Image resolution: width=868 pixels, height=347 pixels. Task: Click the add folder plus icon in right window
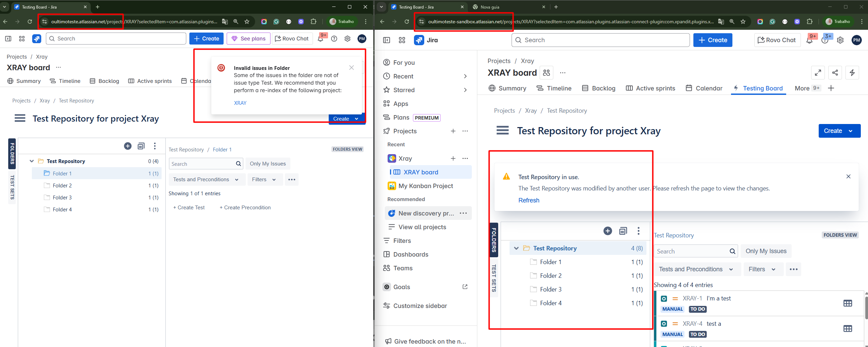608,231
